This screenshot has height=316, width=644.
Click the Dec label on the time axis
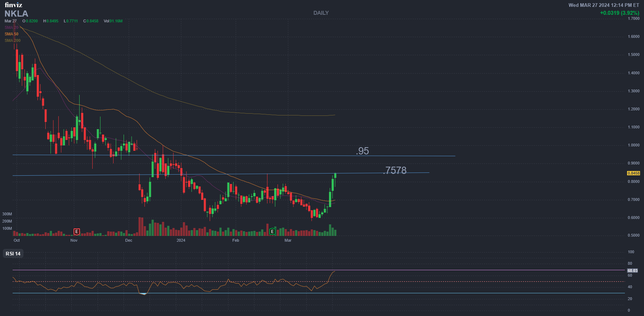(129, 240)
